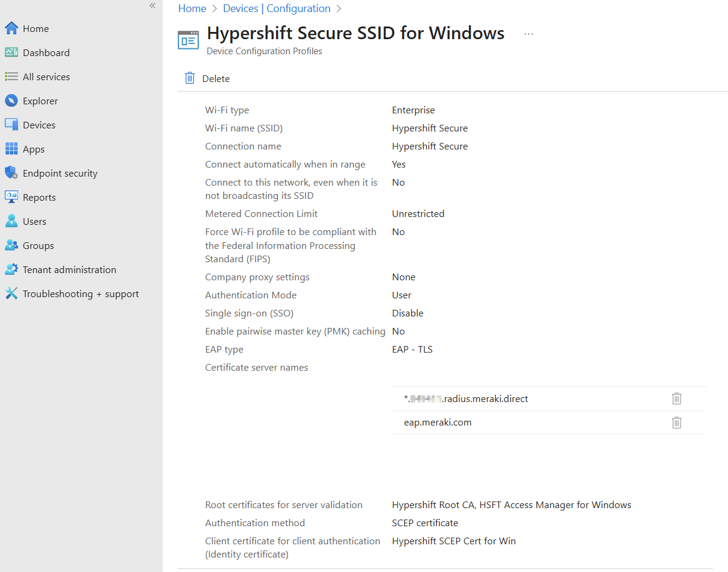Click the SCEP certificate value
Screen dimensions: 728x572
click(x=425, y=523)
